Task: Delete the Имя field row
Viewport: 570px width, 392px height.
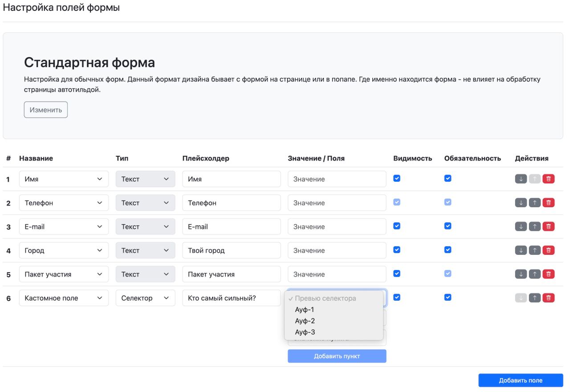Action: click(x=548, y=179)
